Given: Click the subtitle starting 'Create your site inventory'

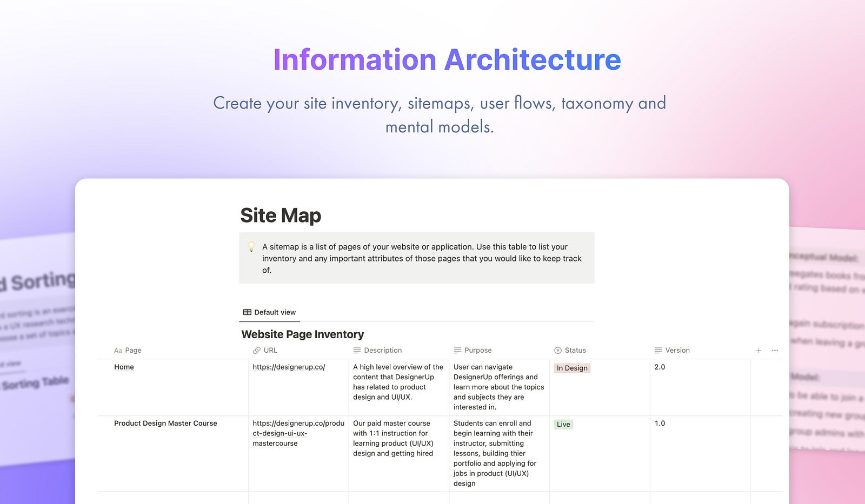Looking at the screenshot, I should click(x=440, y=115).
